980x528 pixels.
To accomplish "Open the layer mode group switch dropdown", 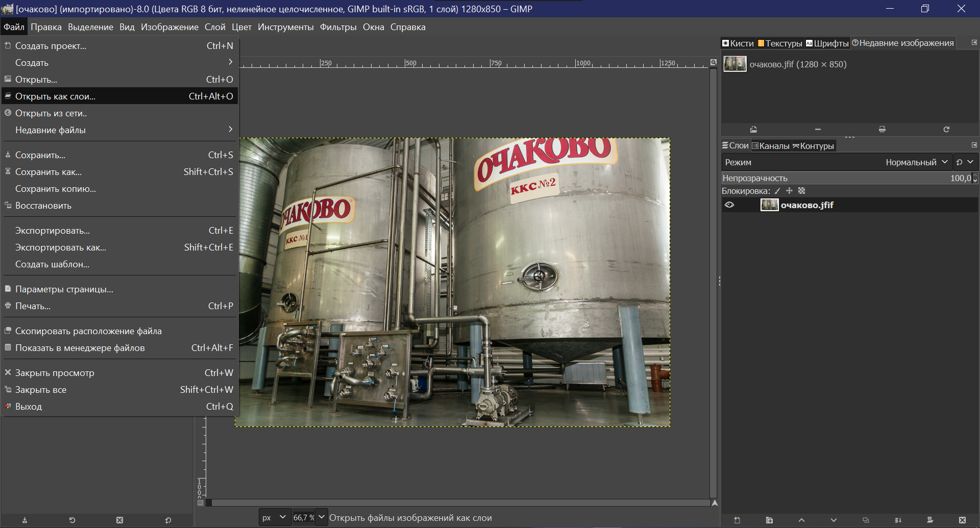I will pyautogui.click(x=965, y=162).
